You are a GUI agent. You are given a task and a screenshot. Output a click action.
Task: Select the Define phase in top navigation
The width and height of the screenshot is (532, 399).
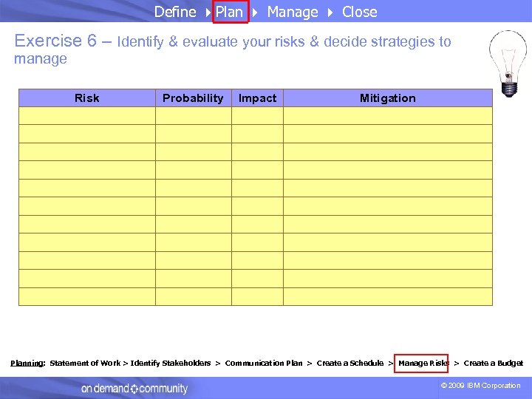pyautogui.click(x=175, y=12)
